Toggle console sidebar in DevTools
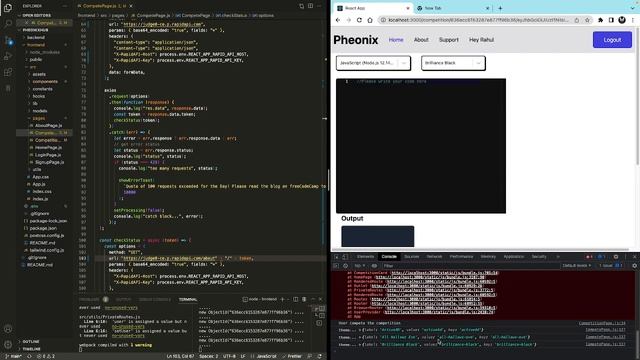 point(336,266)
